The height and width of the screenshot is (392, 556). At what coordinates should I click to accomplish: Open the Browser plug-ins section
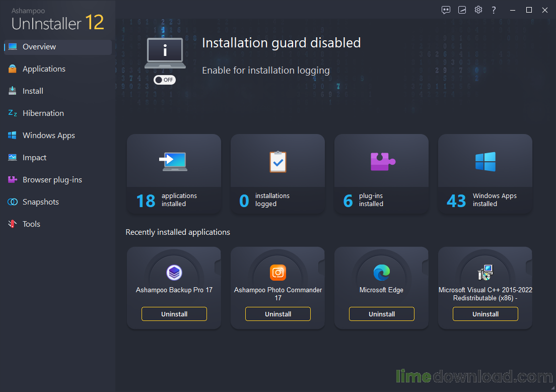click(x=52, y=179)
